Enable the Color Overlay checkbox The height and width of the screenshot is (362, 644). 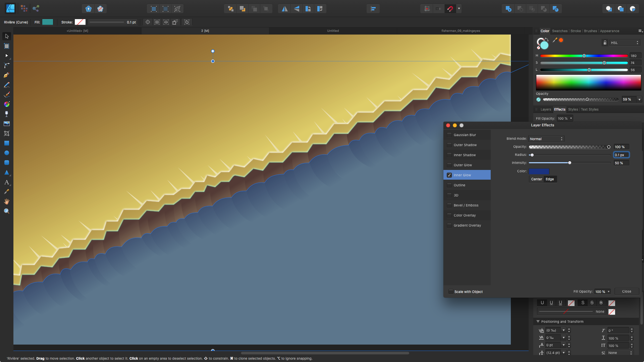(x=449, y=215)
